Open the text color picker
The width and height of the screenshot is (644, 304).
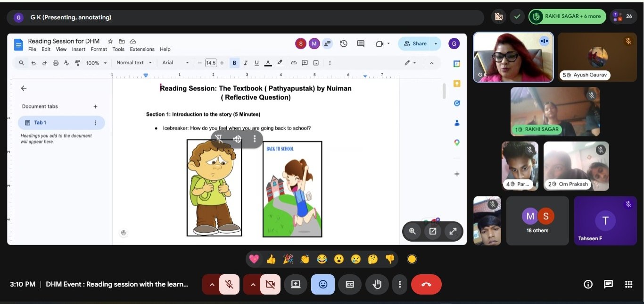268,63
